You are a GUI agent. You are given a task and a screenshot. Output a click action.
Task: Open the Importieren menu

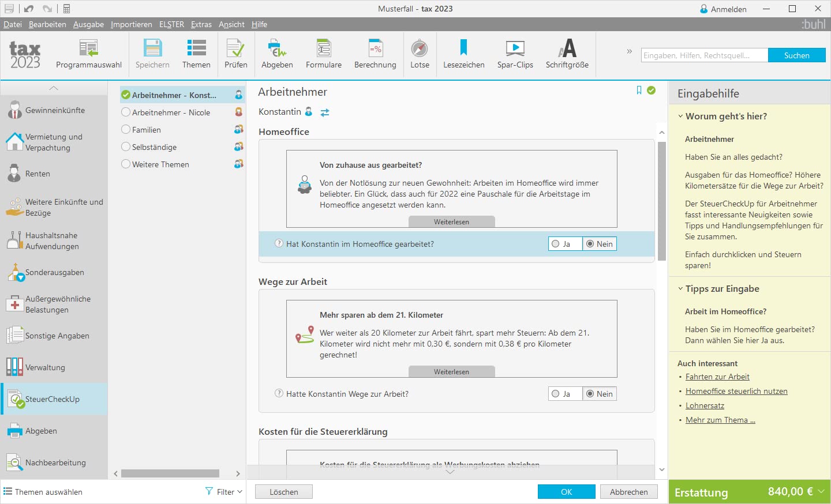coord(132,24)
